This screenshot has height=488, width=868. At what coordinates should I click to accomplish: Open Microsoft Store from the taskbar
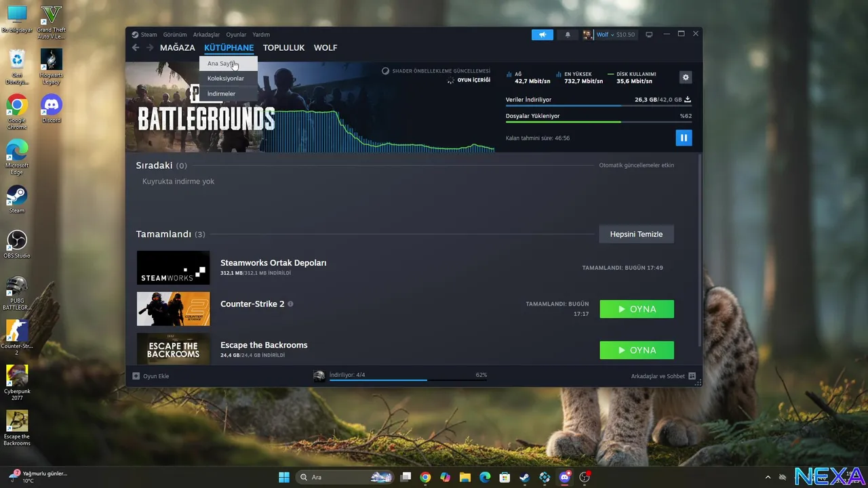[x=505, y=477]
